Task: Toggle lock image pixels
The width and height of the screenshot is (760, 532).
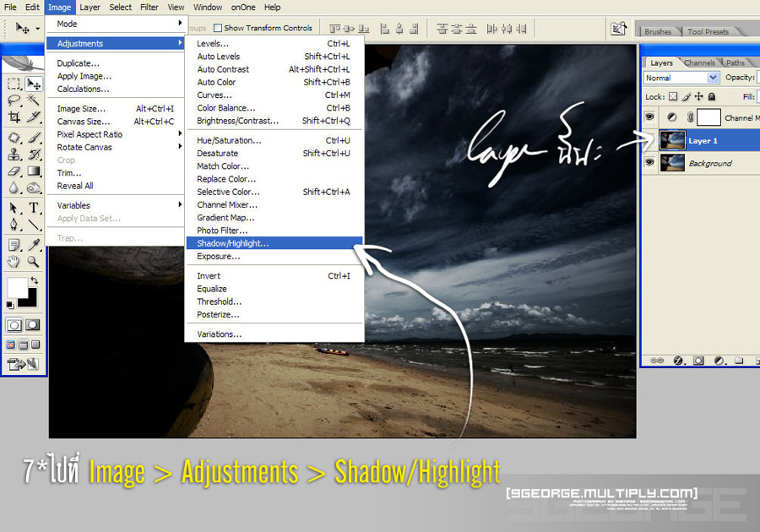Action: tap(687, 96)
